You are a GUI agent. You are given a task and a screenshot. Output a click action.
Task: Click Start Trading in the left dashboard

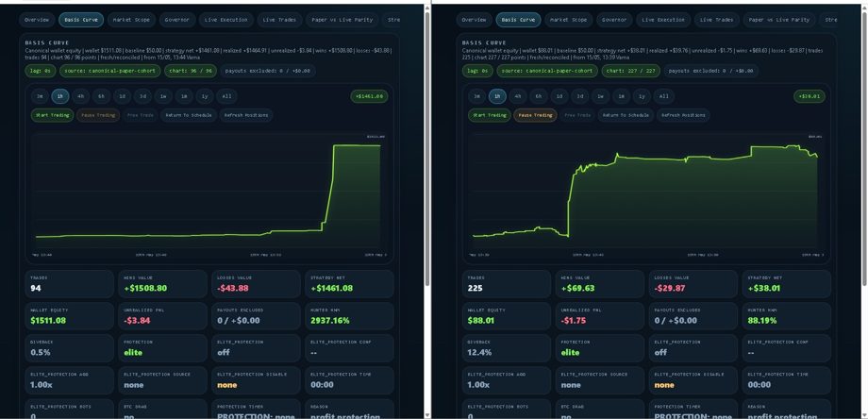pyautogui.click(x=52, y=116)
